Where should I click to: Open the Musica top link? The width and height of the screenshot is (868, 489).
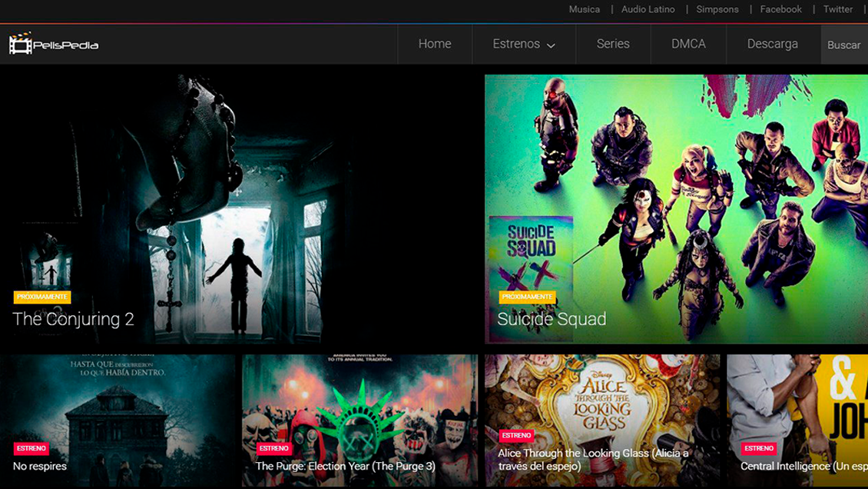coord(585,9)
